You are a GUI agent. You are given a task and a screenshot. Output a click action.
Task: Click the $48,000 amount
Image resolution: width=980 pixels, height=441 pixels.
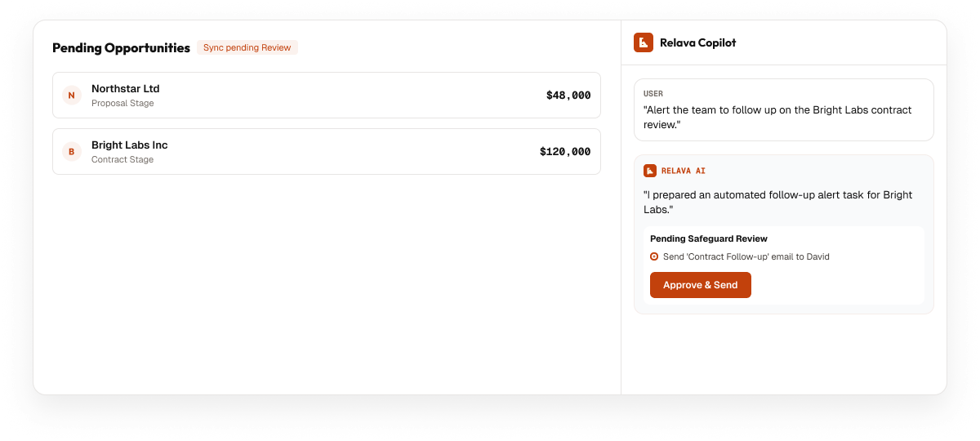[x=568, y=96]
